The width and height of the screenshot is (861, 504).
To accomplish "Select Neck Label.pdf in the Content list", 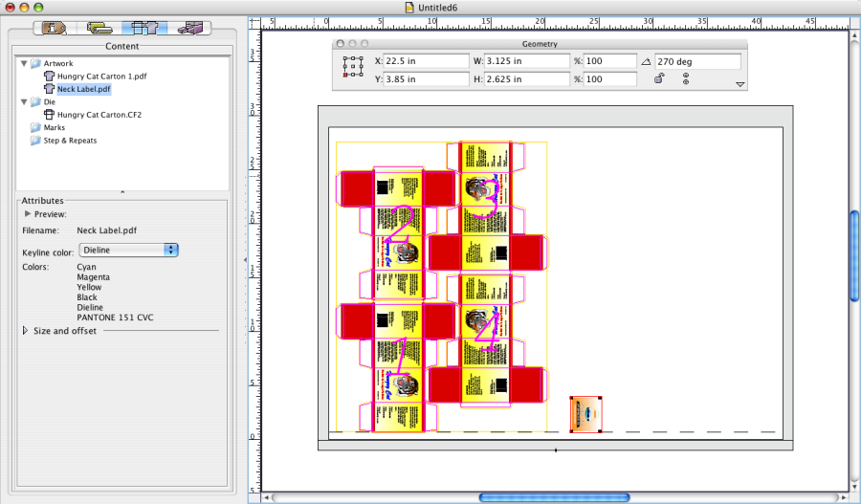I will (x=83, y=89).
